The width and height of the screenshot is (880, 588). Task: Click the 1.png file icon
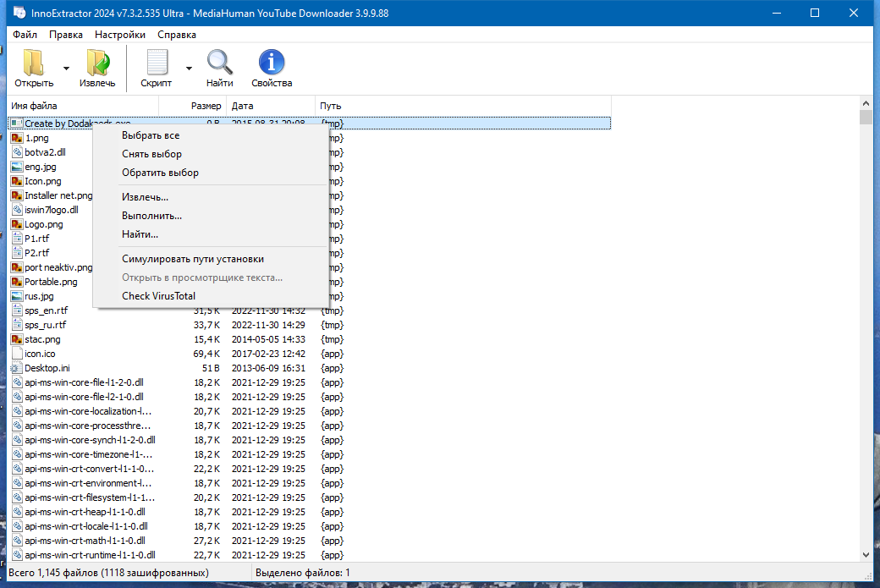tap(17, 138)
